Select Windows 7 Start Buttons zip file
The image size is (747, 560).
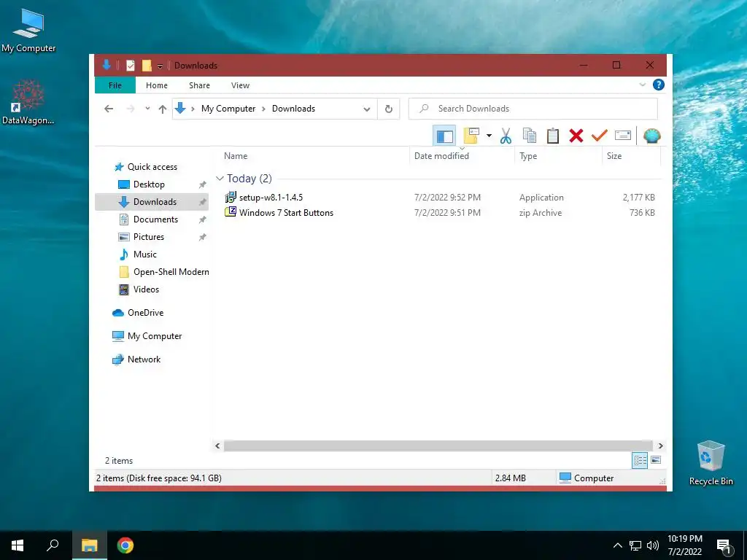(286, 213)
